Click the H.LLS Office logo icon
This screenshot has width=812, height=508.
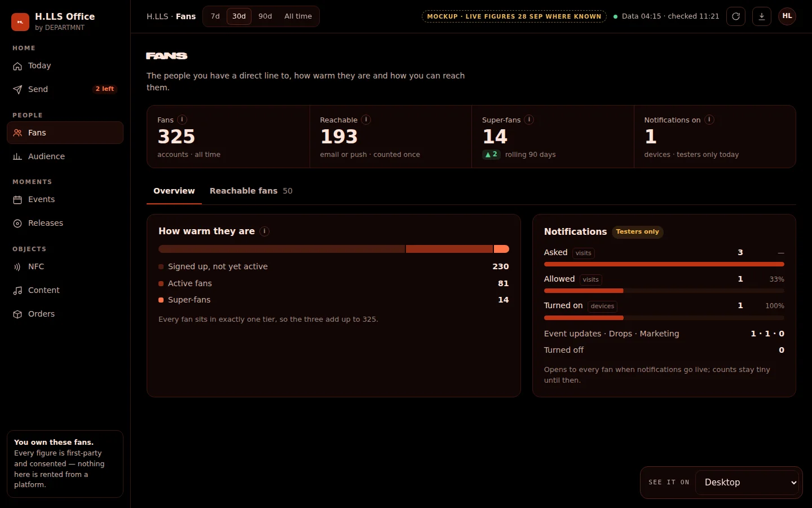pos(20,22)
